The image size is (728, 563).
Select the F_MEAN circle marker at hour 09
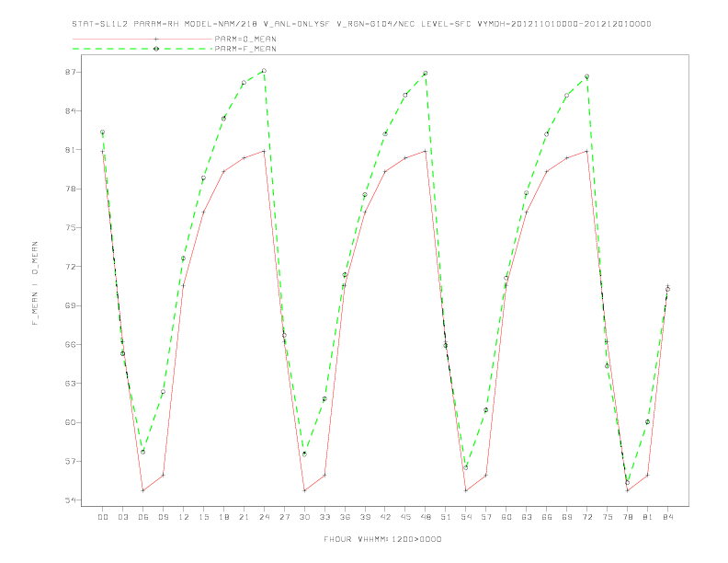tap(163, 392)
